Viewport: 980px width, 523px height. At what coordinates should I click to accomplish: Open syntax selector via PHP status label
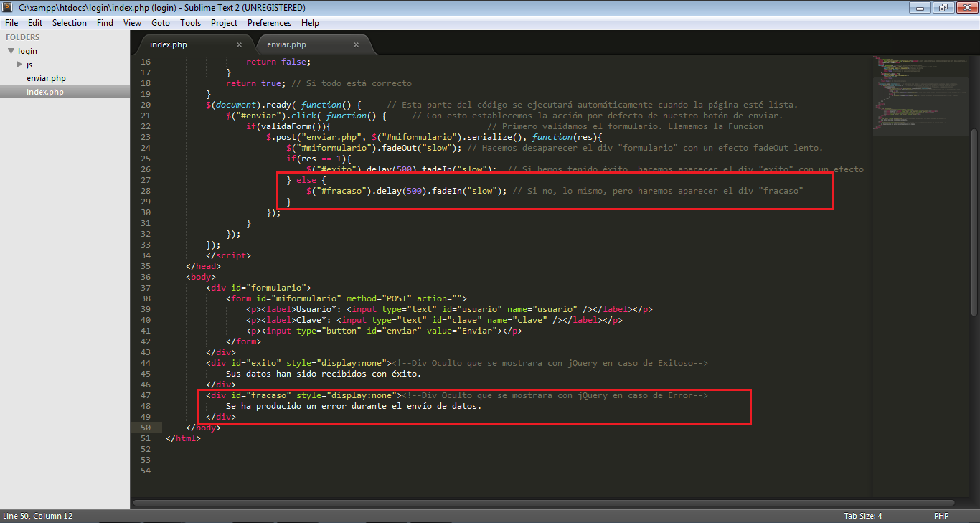[941, 515]
